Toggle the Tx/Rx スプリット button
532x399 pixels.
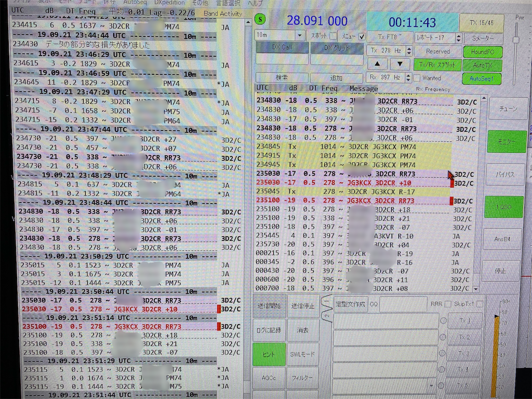437,64
